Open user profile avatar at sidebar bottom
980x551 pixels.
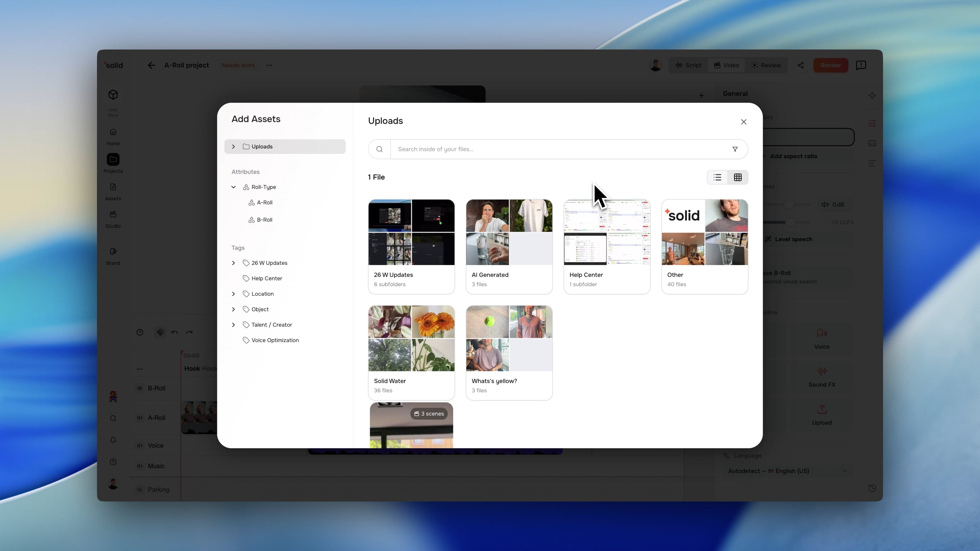[113, 484]
